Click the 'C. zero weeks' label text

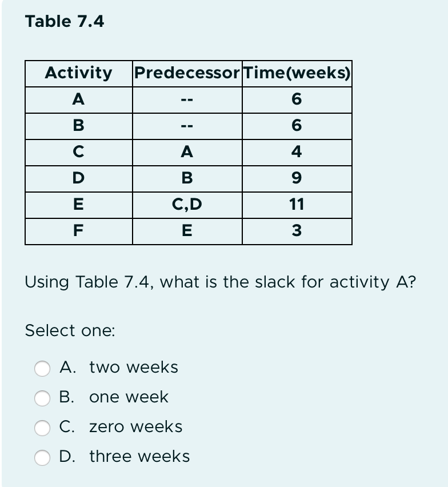pyautogui.click(x=122, y=427)
